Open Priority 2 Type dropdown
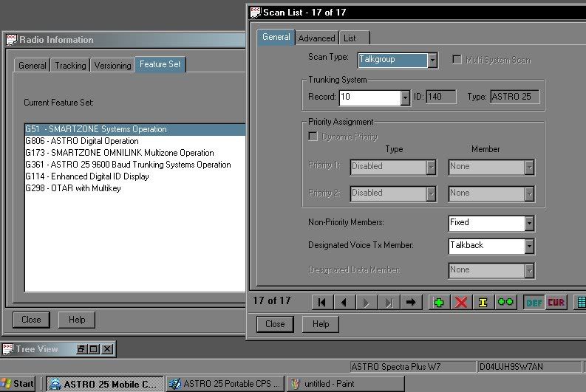 tap(431, 193)
